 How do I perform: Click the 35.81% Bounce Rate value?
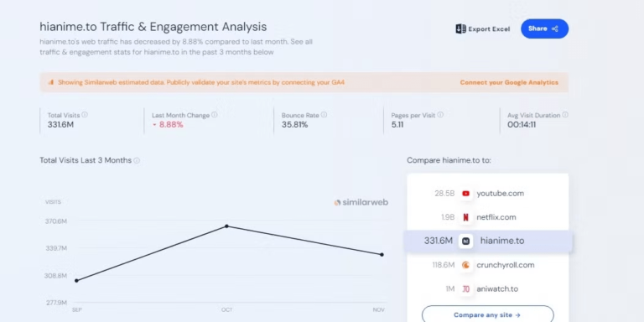coord(294,124)
